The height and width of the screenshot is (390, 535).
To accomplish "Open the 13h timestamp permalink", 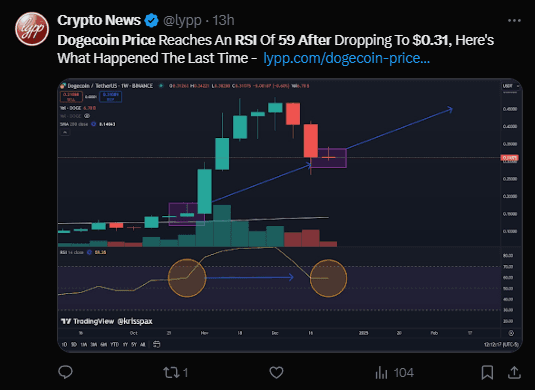I will click(223, 20).
